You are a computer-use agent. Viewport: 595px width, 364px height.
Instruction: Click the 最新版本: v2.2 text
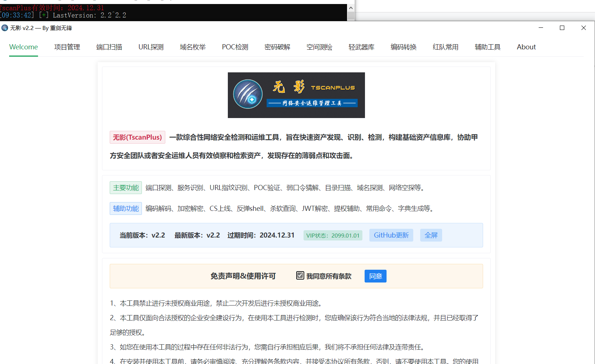[x=197, y=235]
